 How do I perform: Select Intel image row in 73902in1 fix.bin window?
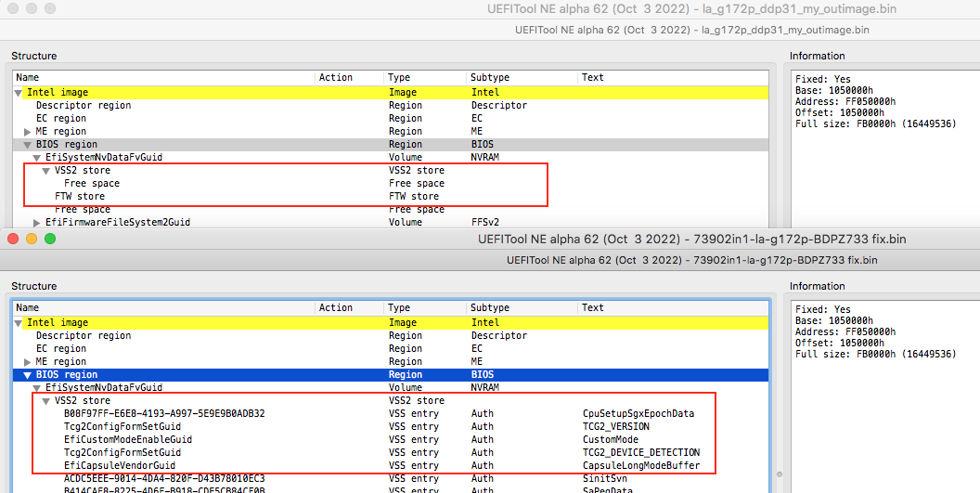click(x=392, y=323)
